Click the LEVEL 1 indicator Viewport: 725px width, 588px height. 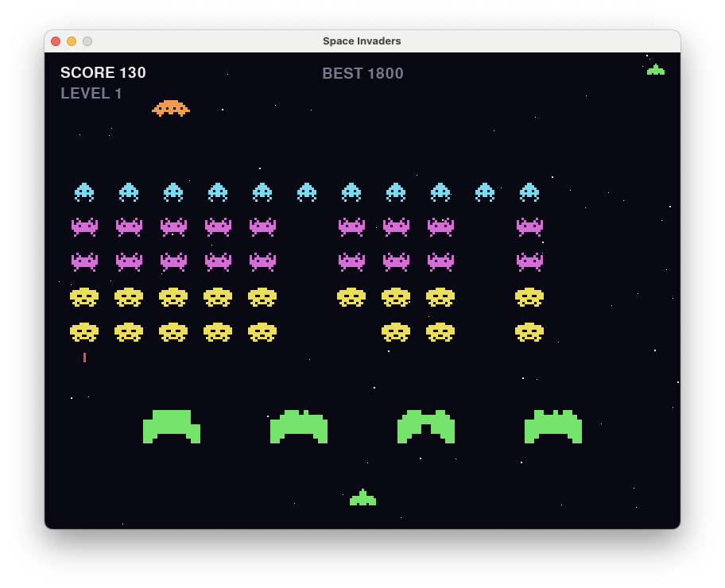point(91,94)
